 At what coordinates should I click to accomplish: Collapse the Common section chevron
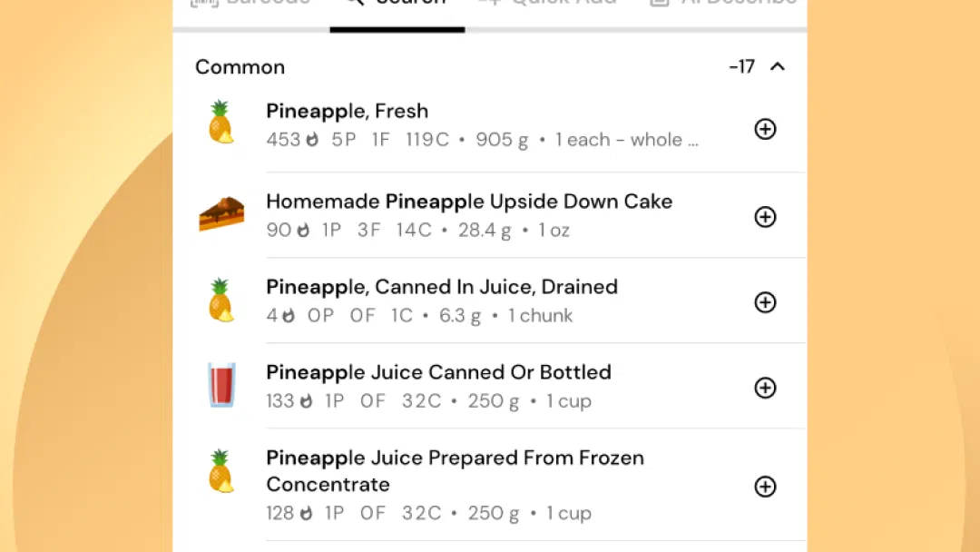coord(778,66)
